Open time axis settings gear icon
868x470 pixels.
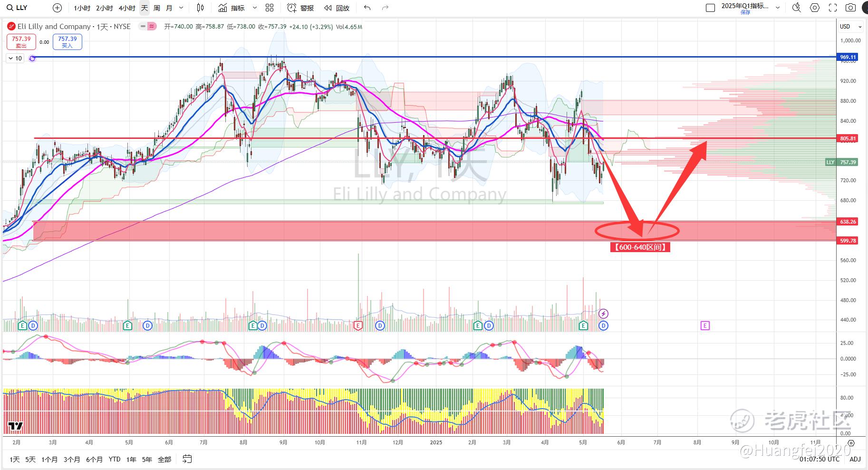[x=851, y=442]
